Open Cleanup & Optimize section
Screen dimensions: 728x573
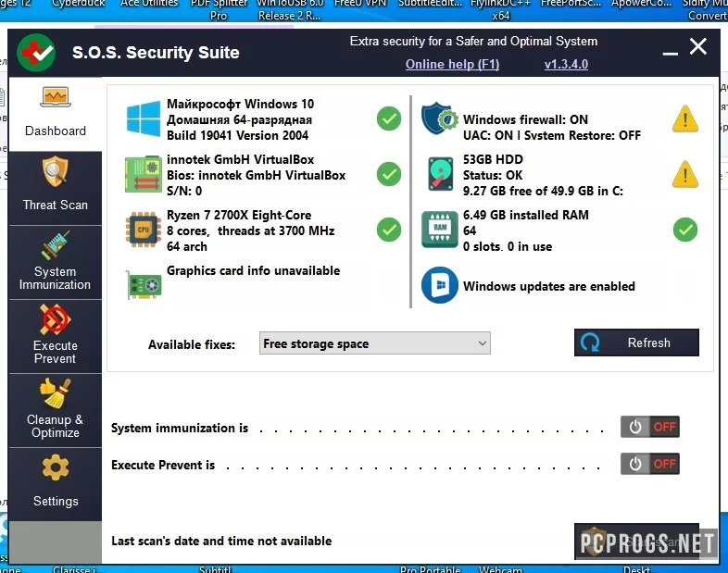[56, 411]
